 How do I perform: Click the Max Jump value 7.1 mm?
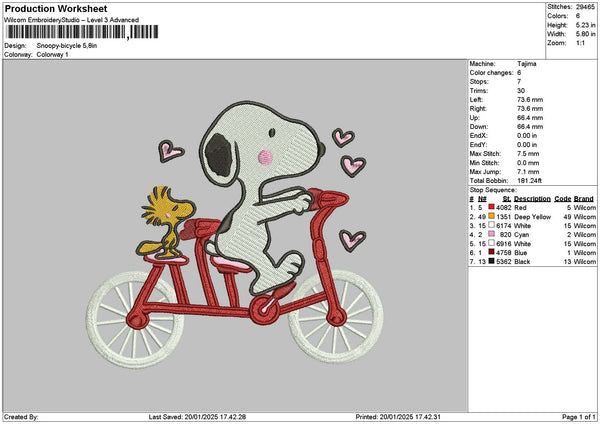[x=528, y=172]
